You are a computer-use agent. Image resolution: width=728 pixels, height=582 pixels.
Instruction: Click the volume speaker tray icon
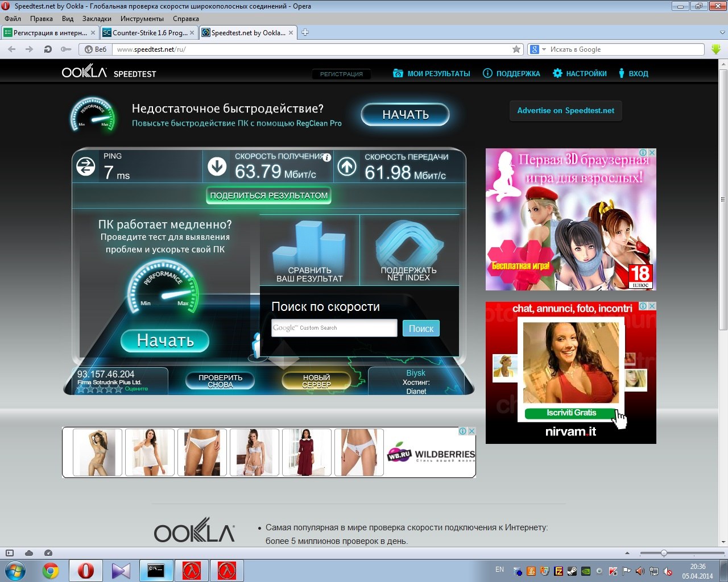click(640, 571)
